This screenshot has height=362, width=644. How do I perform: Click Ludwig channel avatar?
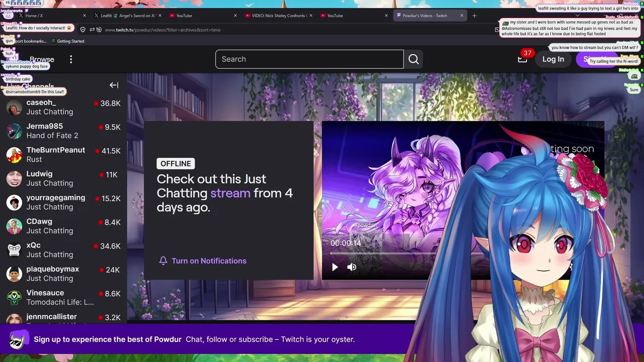(x=14, y=178)
